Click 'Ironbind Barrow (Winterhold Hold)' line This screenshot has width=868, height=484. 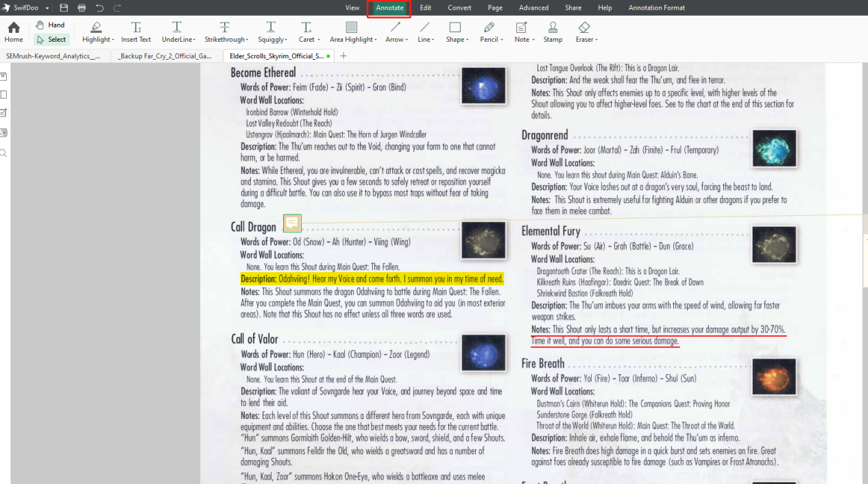click(291, 112)
